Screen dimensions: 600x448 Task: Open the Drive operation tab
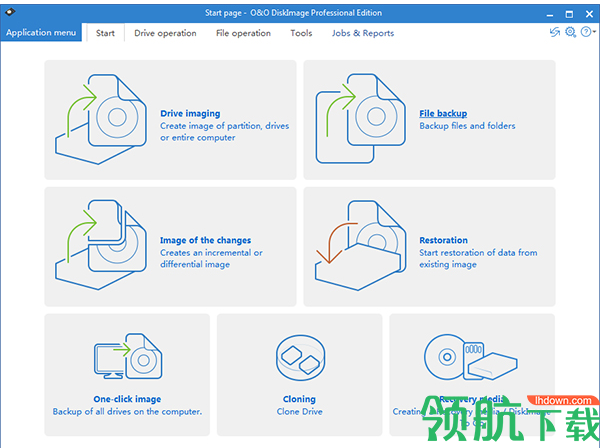165,33
